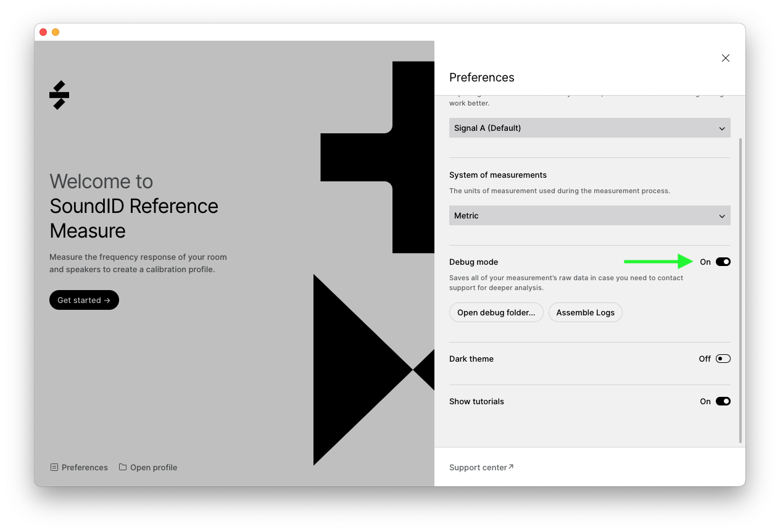The width and height of the screenshot is (780, 532).
Task: Click the Show tutorials label
Action: pyautogui.click(x=476, y=401)
